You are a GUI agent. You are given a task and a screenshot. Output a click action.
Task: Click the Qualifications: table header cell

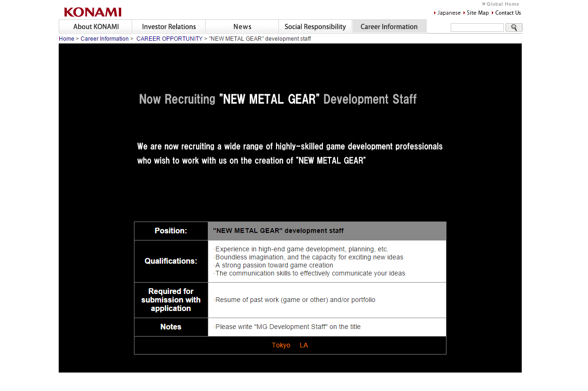pos(171,261)
